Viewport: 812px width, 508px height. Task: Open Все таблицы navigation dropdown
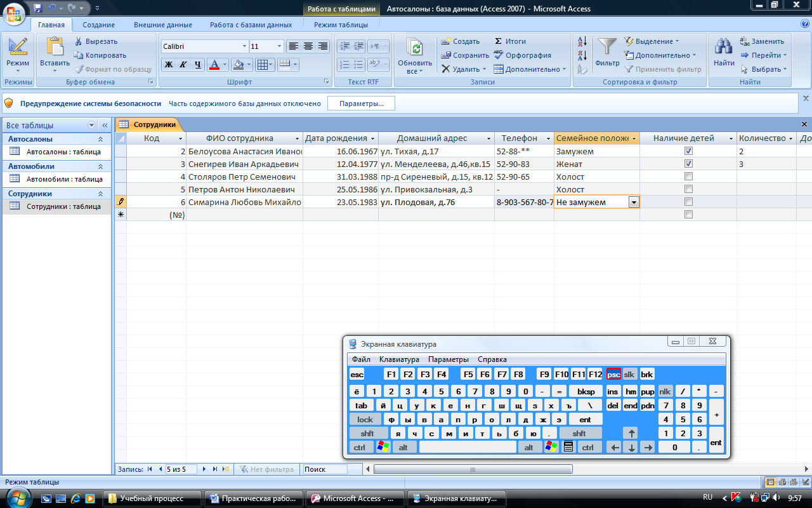[x=92, y=125]
